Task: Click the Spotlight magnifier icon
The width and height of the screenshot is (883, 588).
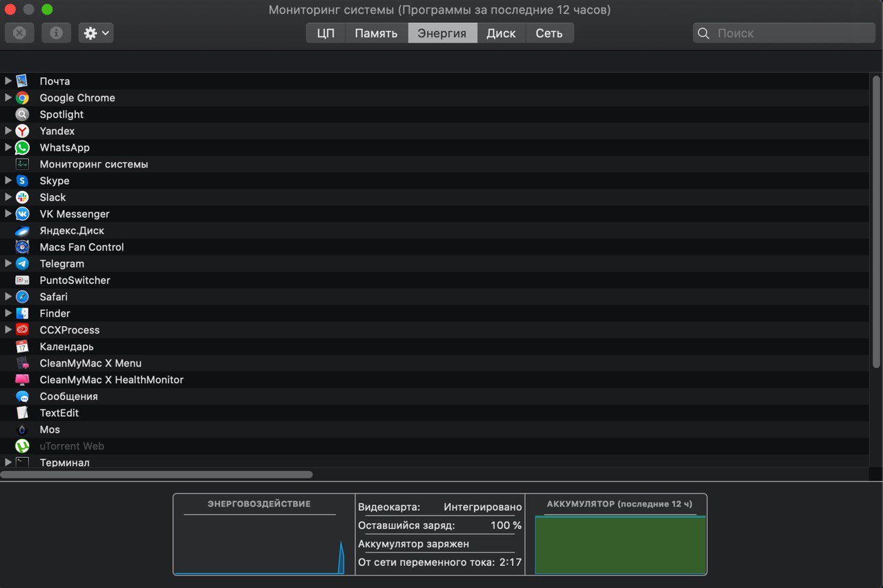Action: (22, 114)
